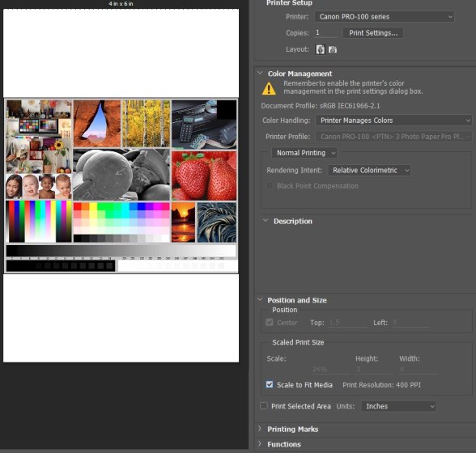Collapse the Position and Size section
The height and width of the screenshot is (453, 476).
tap(260, 300)
